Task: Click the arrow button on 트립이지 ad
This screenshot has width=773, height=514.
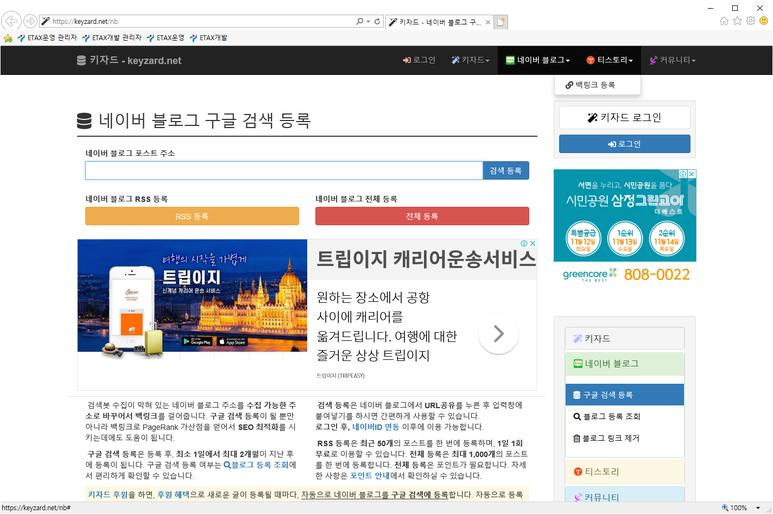Action: click(x=498, y=334)
